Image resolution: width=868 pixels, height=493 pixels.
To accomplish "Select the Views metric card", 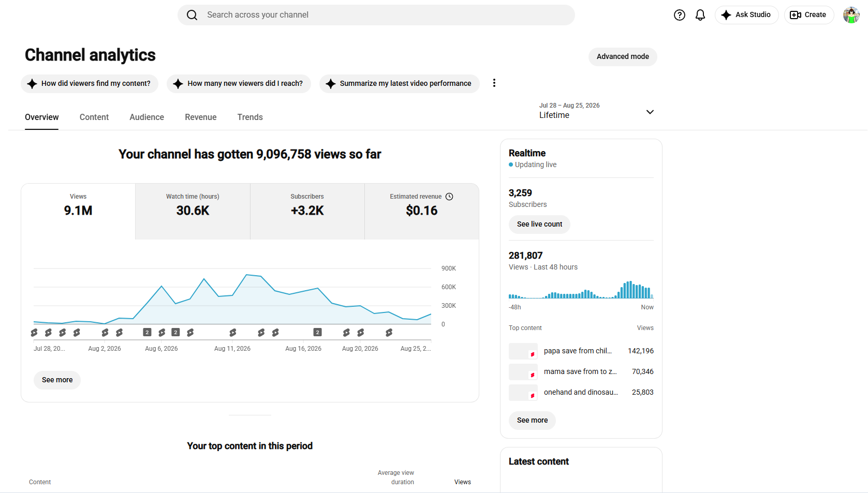I will click(x=78, y=211).
